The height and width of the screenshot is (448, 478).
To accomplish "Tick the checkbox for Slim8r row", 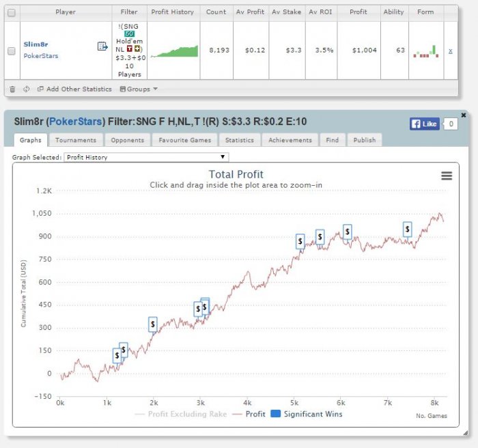I will pyautogui.click(x=12, y=51).
